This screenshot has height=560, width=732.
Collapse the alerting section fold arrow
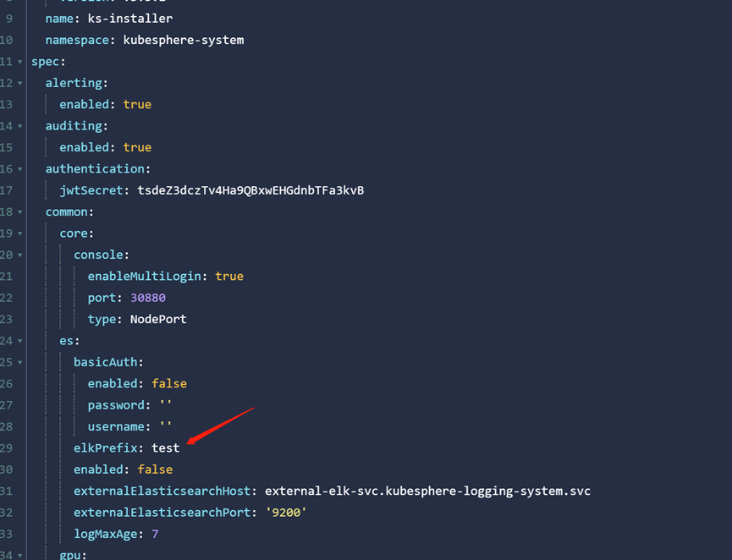tap(19, 83)
